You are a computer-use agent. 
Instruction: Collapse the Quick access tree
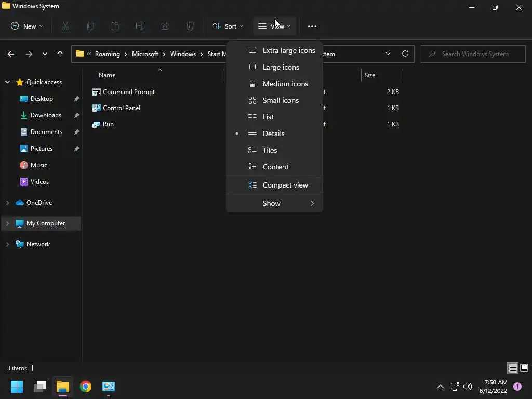[7, 82]
